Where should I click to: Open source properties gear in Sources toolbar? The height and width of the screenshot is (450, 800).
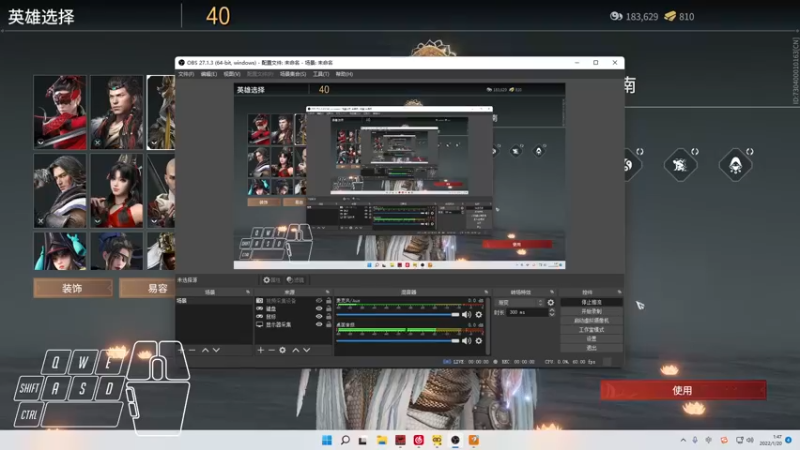coord(283,350)
